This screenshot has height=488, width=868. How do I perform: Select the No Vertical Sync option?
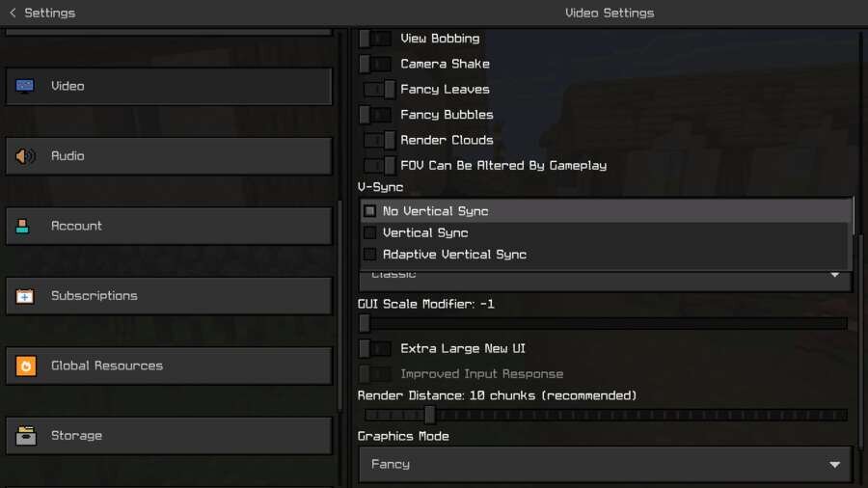[436, 211]
